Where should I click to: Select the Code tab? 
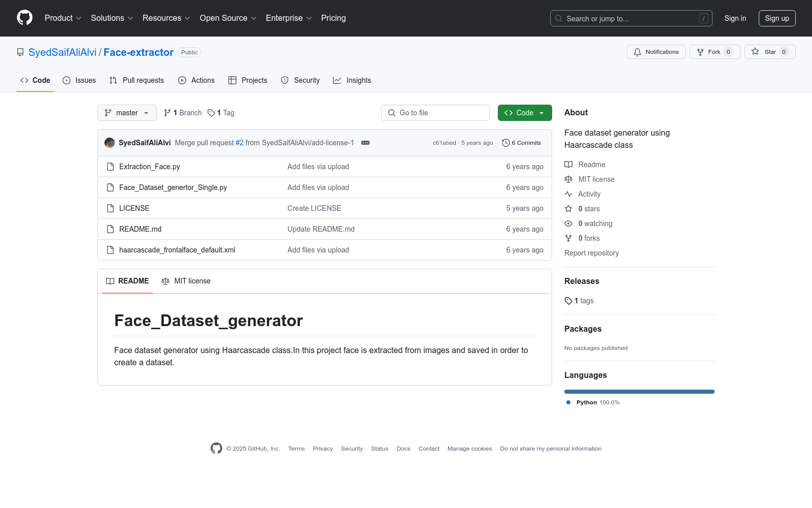pyautogui.click(x=36, y=80)
